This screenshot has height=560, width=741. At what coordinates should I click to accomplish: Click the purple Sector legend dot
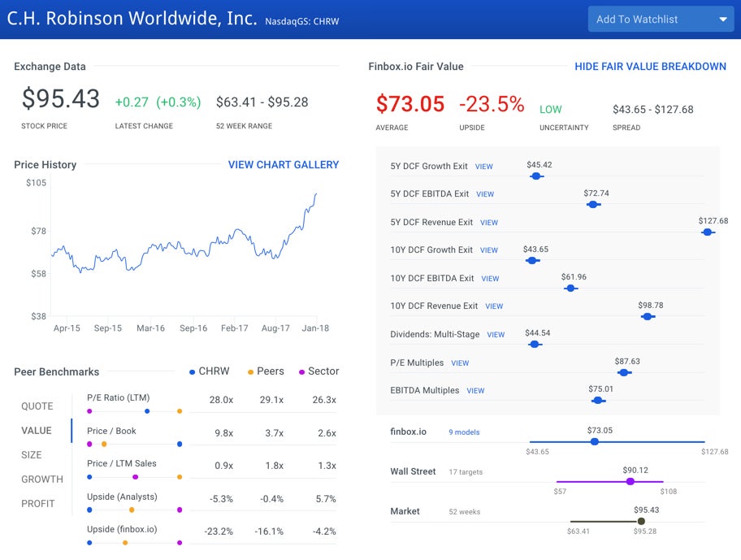pos(301,372)
